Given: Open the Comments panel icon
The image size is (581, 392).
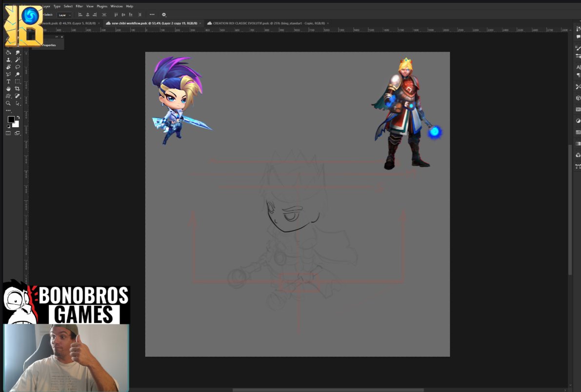Looking at the screenshot, I should tap(578, 36).
